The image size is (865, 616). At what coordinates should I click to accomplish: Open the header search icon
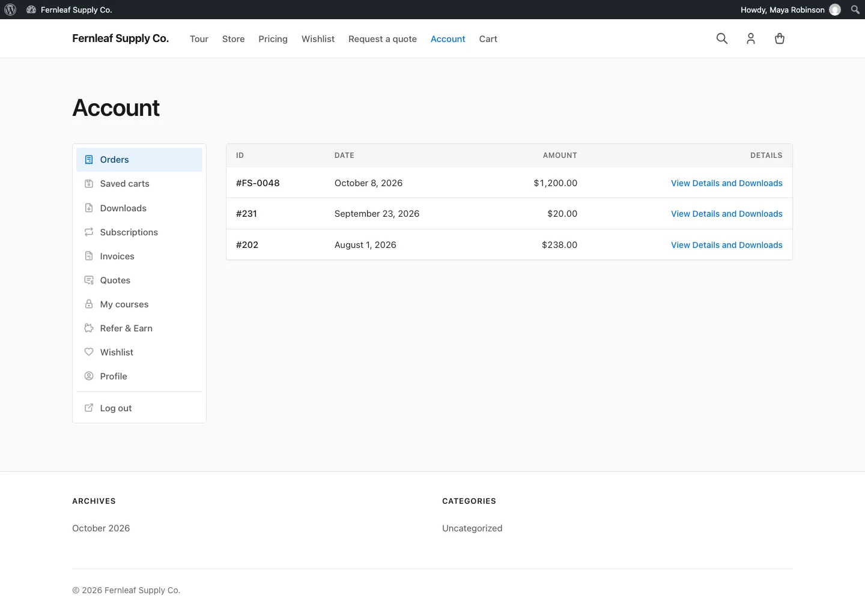click(x=722, y=38)
